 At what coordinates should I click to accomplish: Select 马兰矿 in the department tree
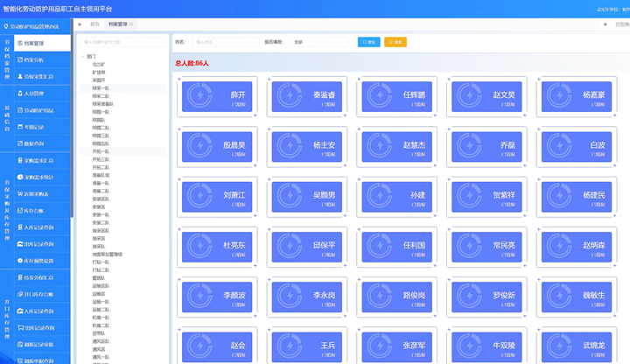pos(98,64)
